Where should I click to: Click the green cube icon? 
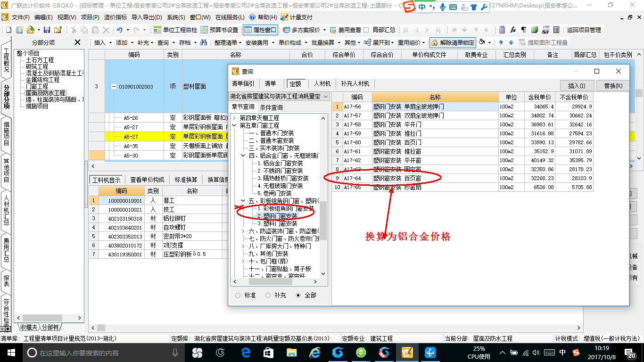coord(534,30)
